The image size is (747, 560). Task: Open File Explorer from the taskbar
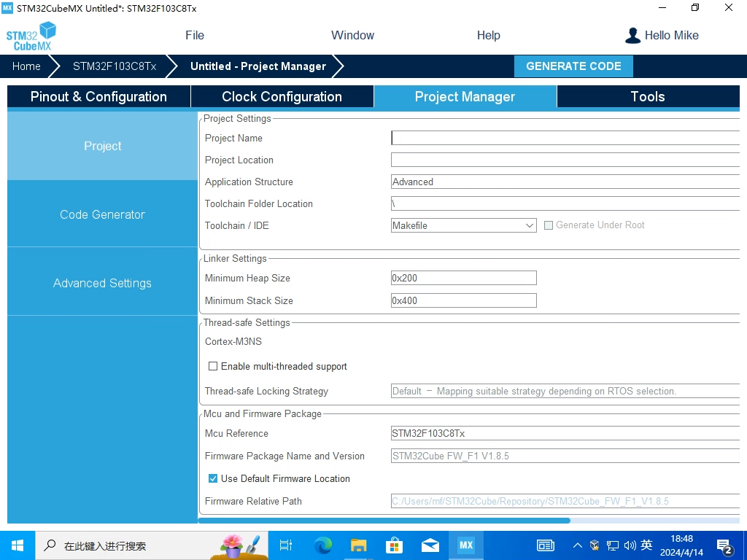[358, 545]
